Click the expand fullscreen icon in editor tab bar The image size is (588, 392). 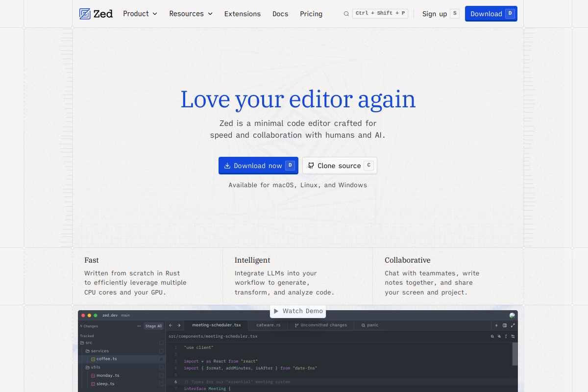513,325
